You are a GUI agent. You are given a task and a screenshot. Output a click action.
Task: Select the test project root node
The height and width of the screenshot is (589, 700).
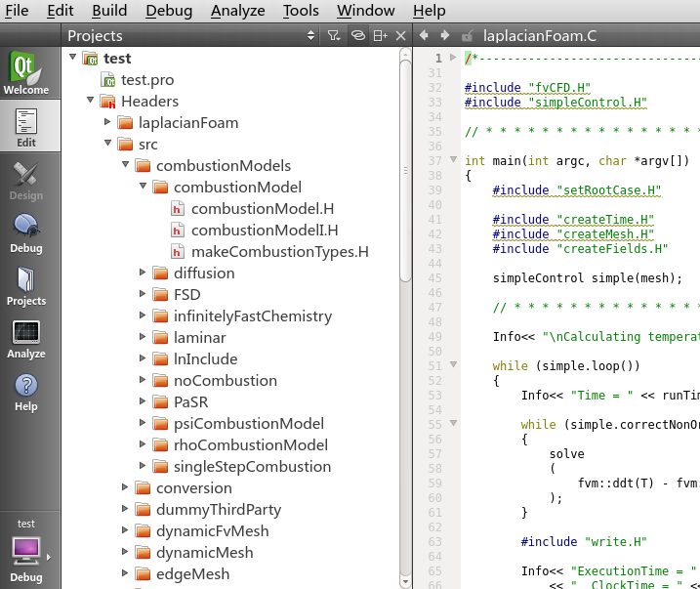117,59
